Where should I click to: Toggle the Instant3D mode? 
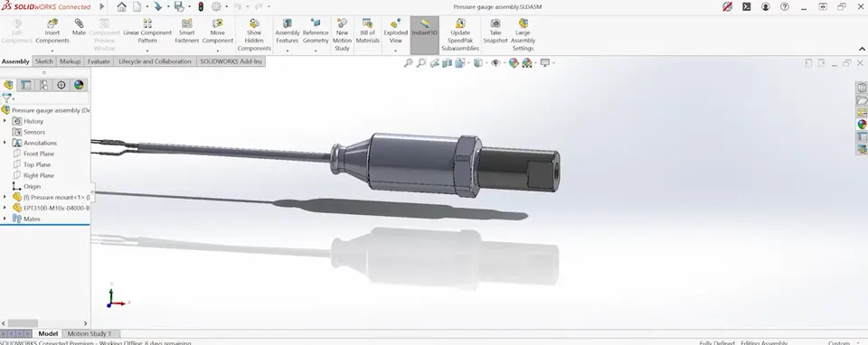(425, 35)
